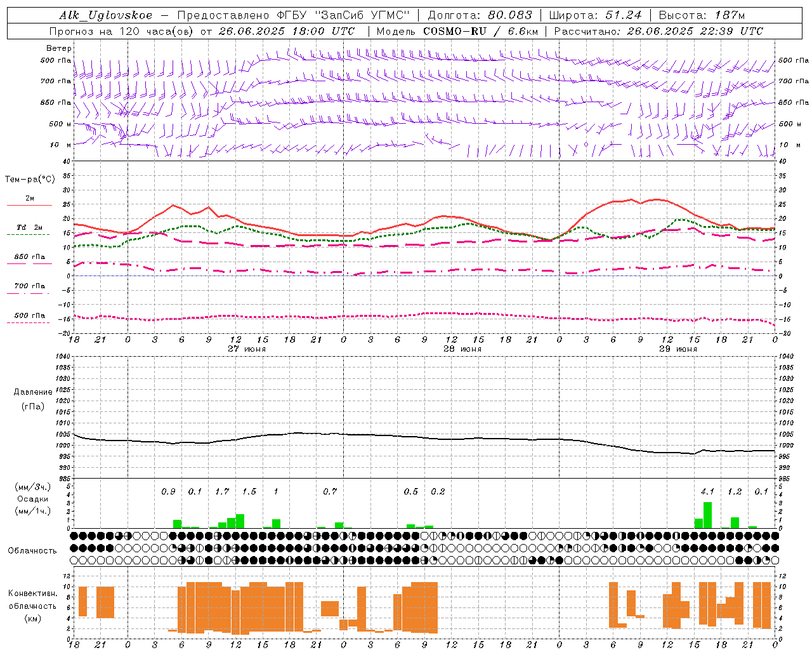Screen dimensions: 812x650
Task: Click the Конвективн. облачность label
Action: [32, 600]
